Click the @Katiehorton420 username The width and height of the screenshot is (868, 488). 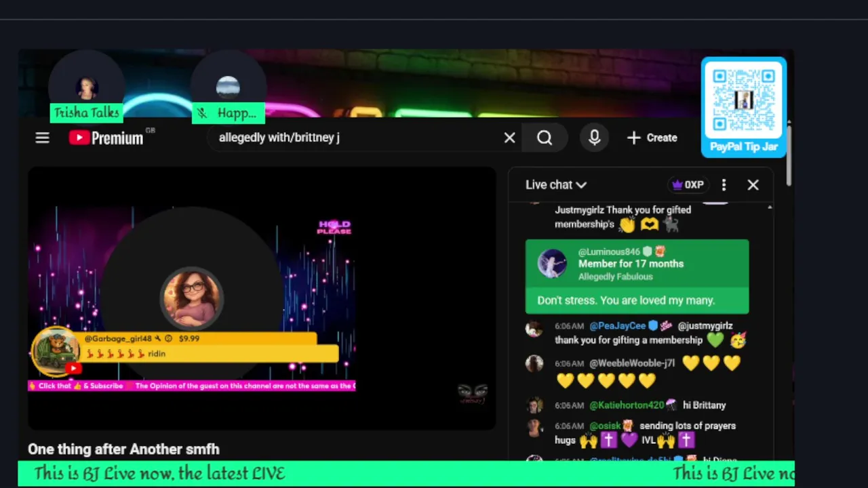coord(627,405)
